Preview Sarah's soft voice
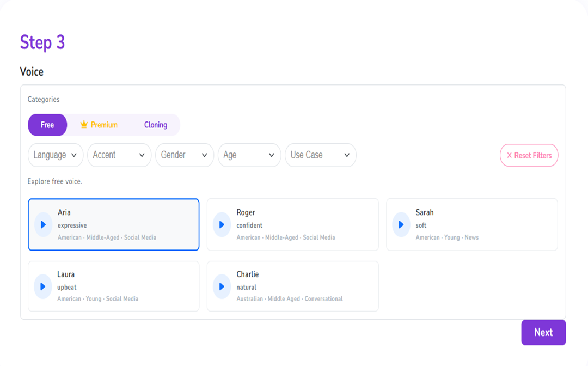Screen dimensions: 588x366 (x=401, y=224)
